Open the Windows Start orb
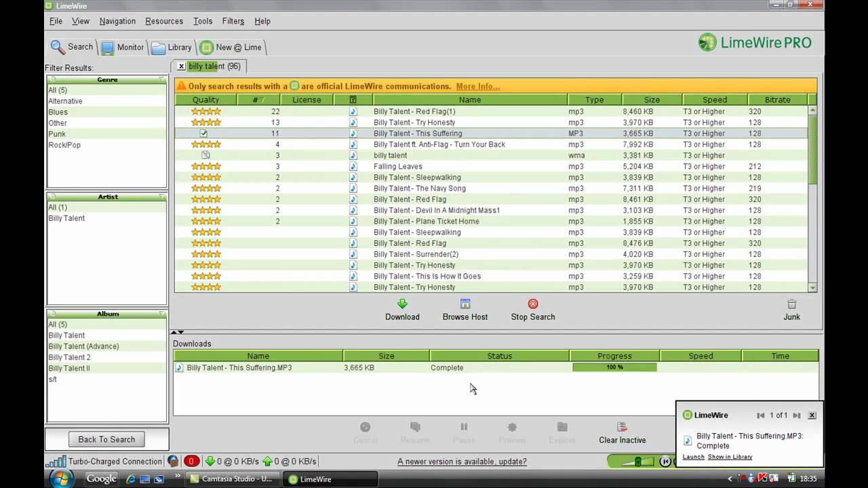The image size is (868, 488). [x=62, y=478]
